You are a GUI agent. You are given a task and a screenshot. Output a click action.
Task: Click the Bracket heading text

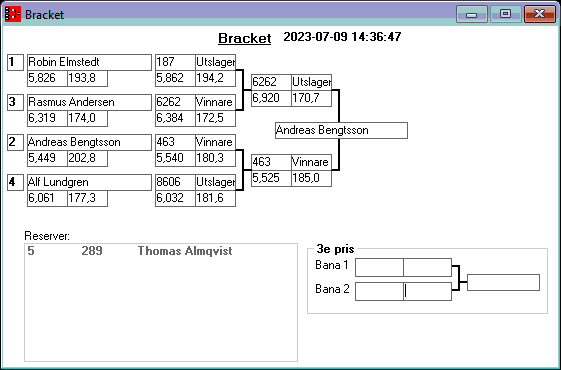(245, 38)
